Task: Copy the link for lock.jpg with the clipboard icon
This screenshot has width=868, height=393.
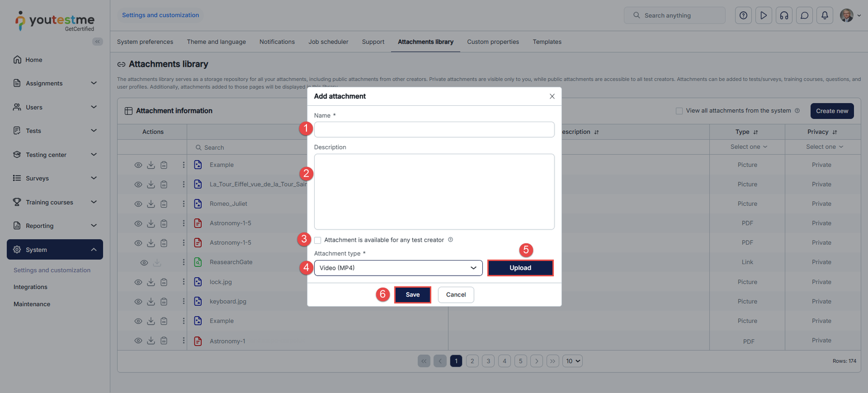Action: pos(164,282)
